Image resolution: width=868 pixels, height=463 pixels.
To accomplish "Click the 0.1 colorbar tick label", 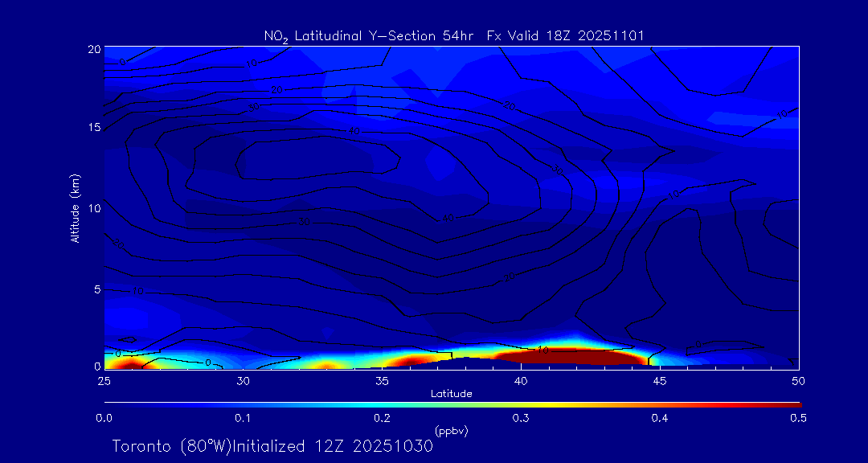I will point(243,418).
